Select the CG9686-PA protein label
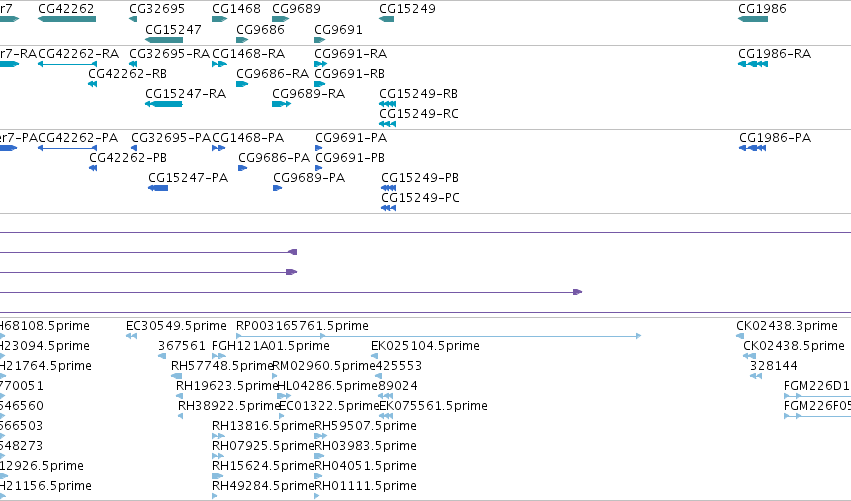 [x=274, y=158]
